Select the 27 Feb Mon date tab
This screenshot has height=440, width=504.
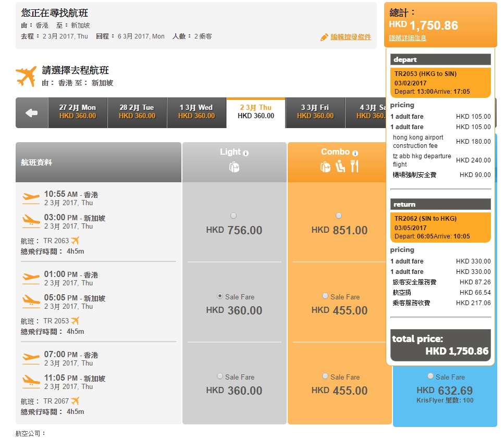point(78,112)
